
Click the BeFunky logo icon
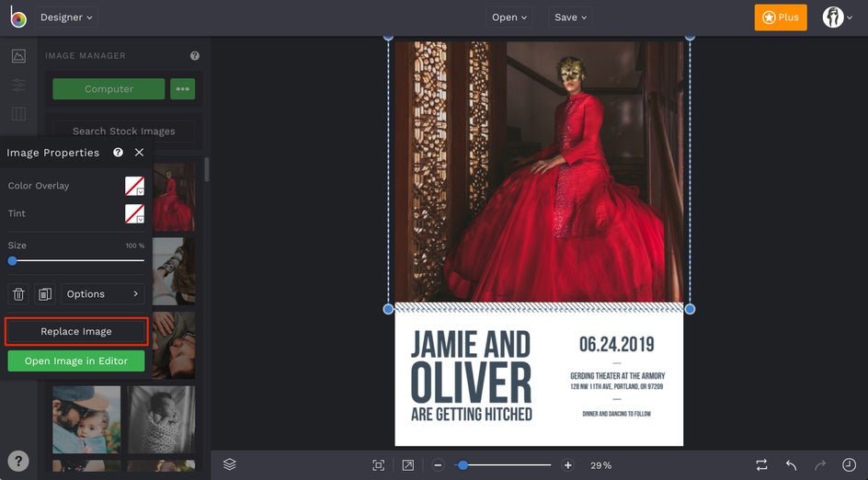[x=18, y=17]
